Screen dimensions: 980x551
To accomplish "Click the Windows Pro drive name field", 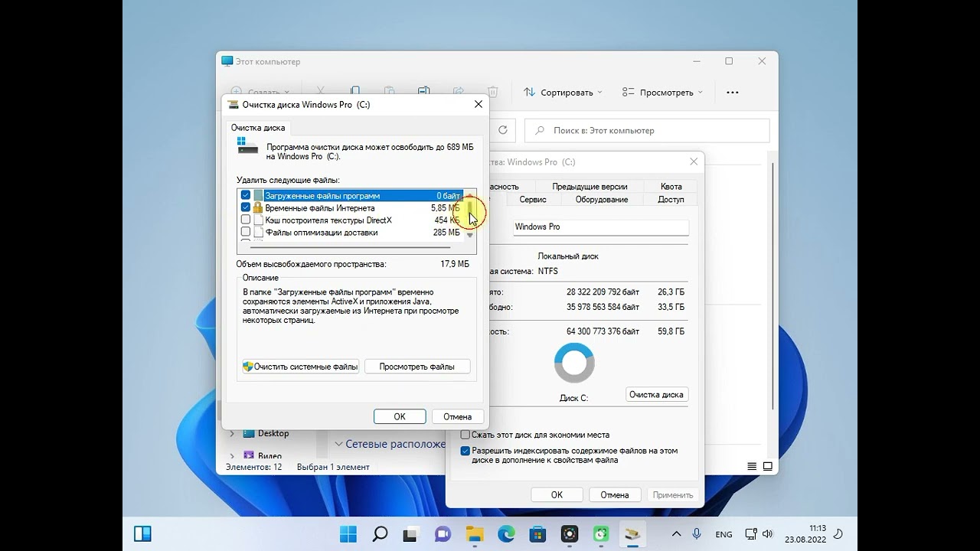I will (x=600, y=227).
